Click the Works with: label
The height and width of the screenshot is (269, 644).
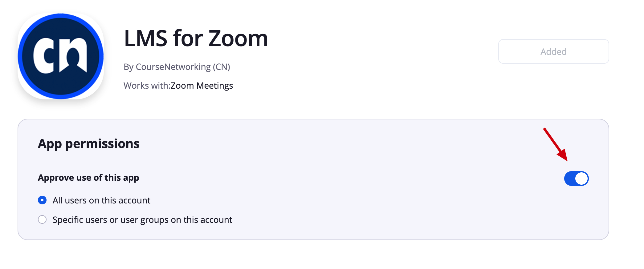point(147,86)
